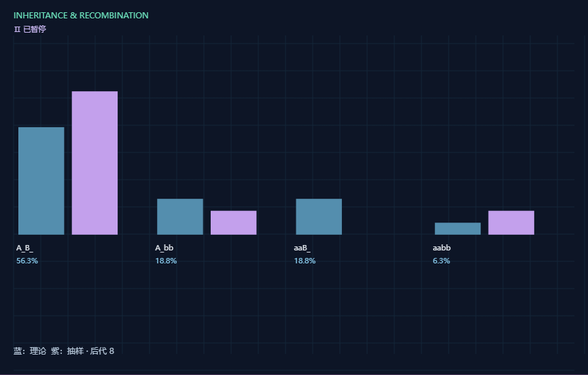Click the aaB_ genotype label
This screenshot has height=375, width=588.
pos(302,248)
